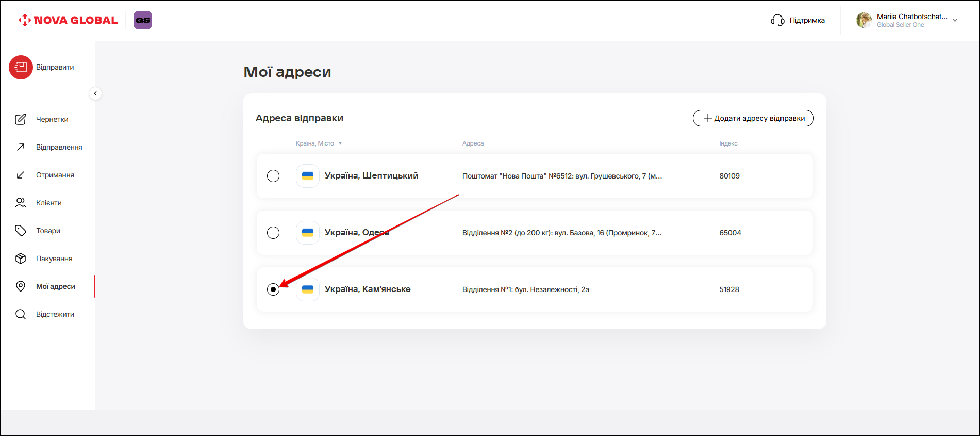Click the Nova Global logo
Screen dimensions: 980x436
click(x=68, y=20)
